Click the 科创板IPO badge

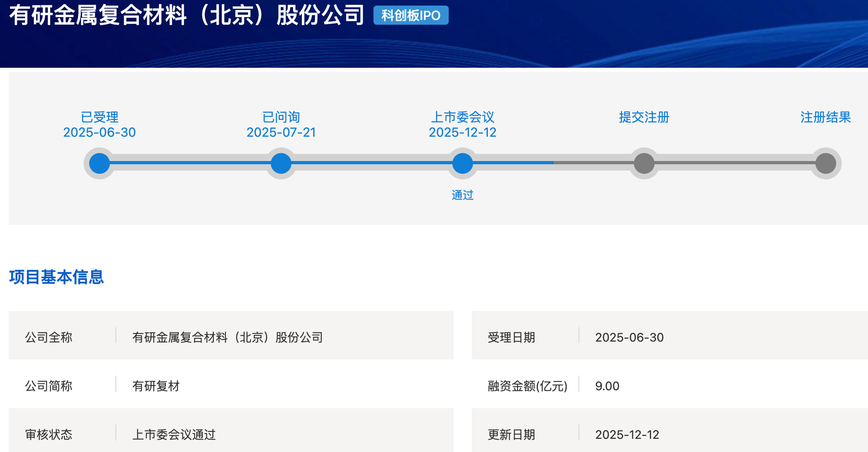tap(411, 16)
